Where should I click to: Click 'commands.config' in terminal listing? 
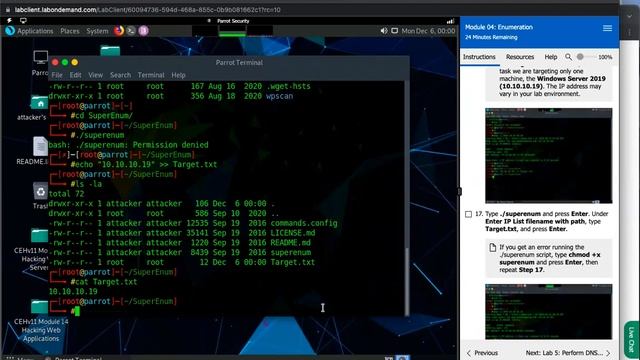304,223
